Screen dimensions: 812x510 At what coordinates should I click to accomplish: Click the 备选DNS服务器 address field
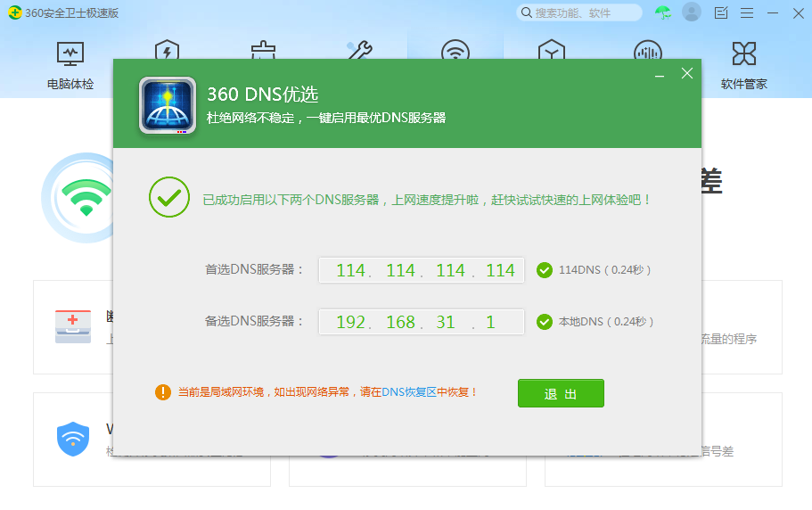point(422,322)
